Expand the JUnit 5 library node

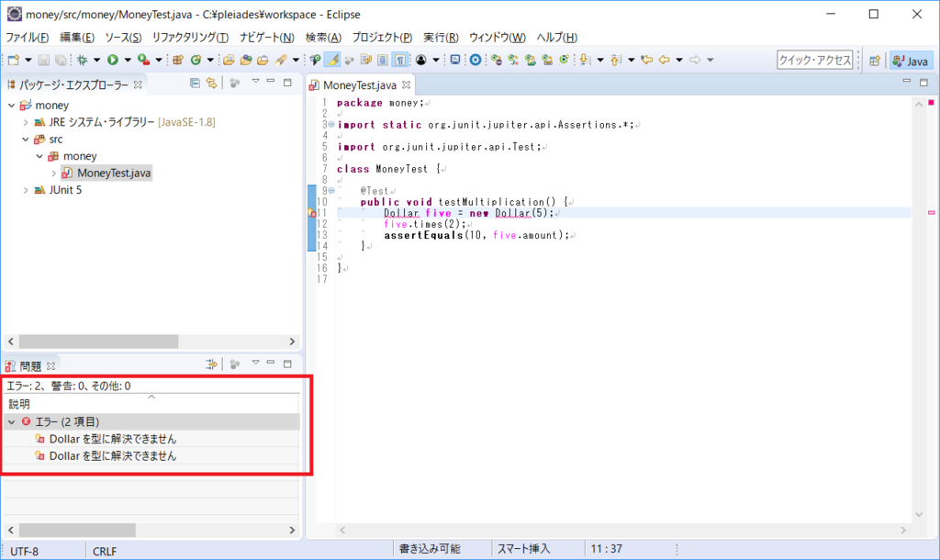25,190
